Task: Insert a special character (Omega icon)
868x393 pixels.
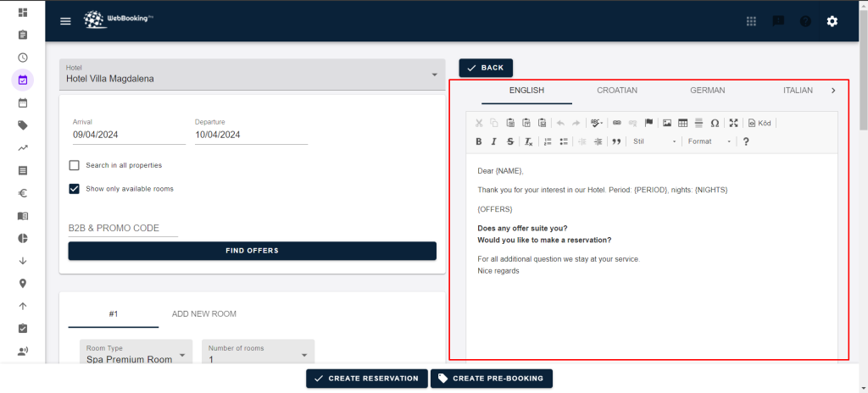Action: click(x=715, y=123)
